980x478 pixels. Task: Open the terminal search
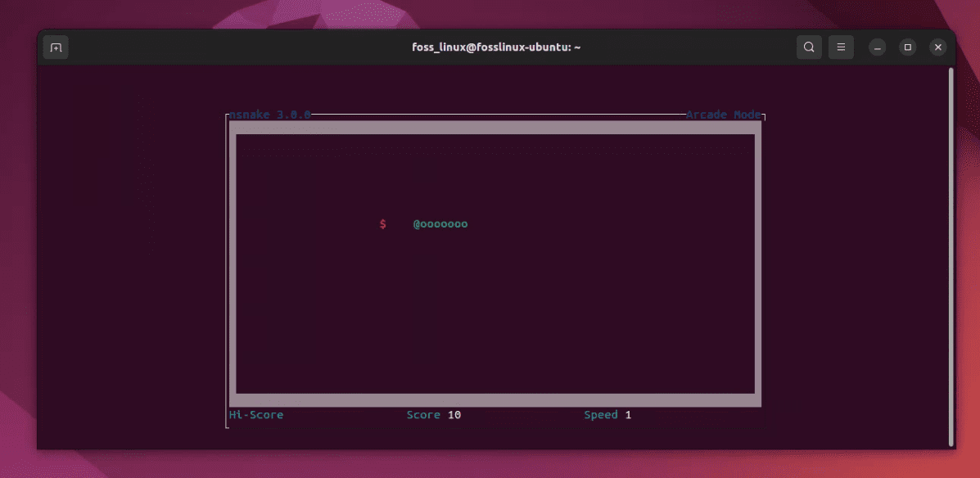809,47
